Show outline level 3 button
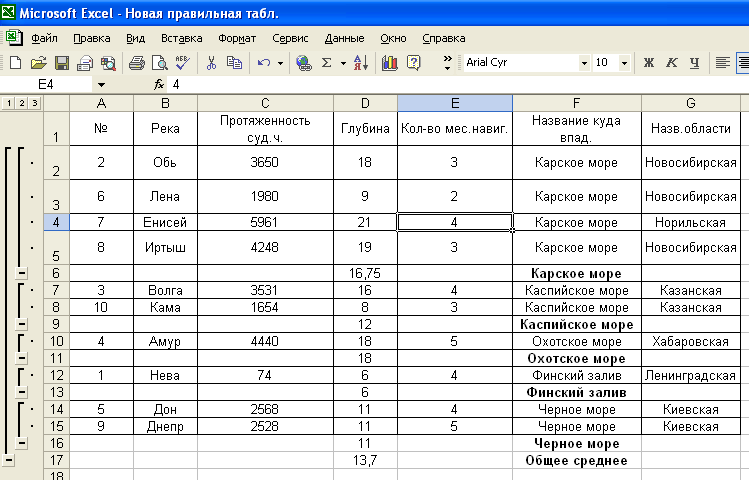 point(34,103)
